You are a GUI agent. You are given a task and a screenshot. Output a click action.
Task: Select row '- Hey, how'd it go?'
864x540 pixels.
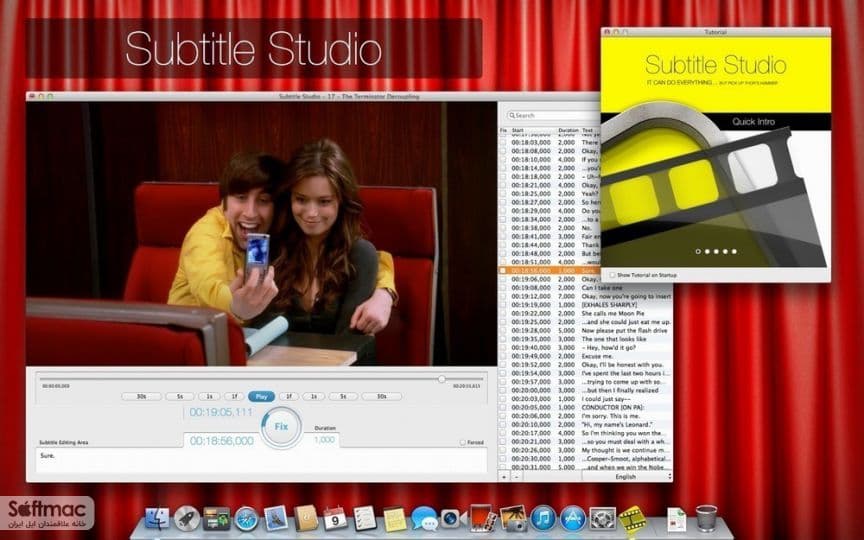tap(586, 348)
